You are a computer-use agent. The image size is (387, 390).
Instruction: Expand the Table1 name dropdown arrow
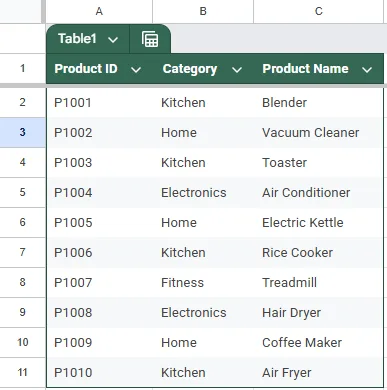pos(113,40)
